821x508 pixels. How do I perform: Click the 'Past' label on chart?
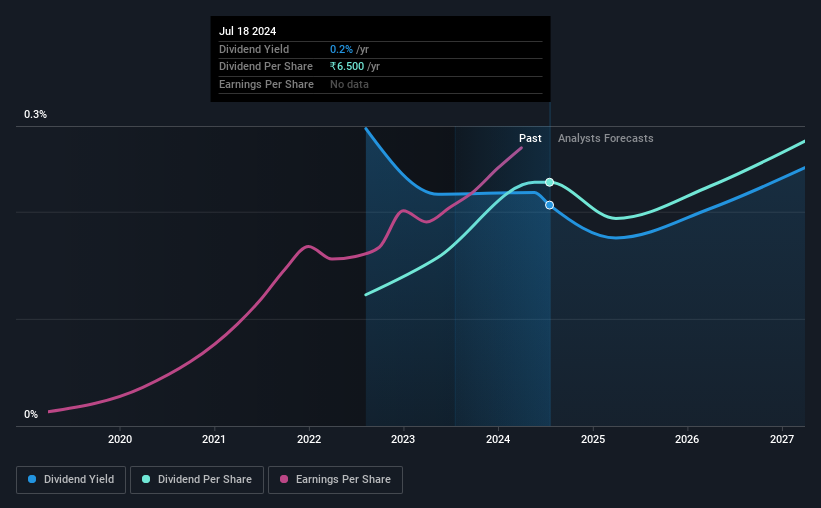pos(530,138)
